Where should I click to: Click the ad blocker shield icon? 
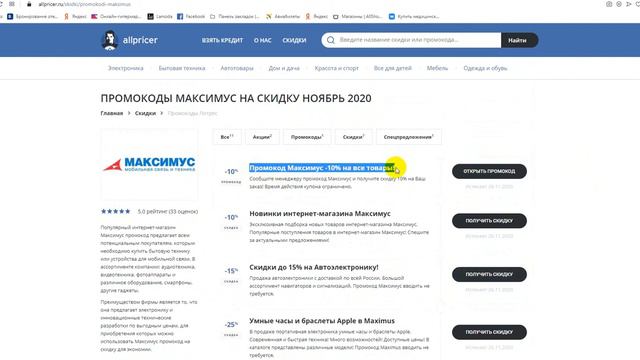619,4
